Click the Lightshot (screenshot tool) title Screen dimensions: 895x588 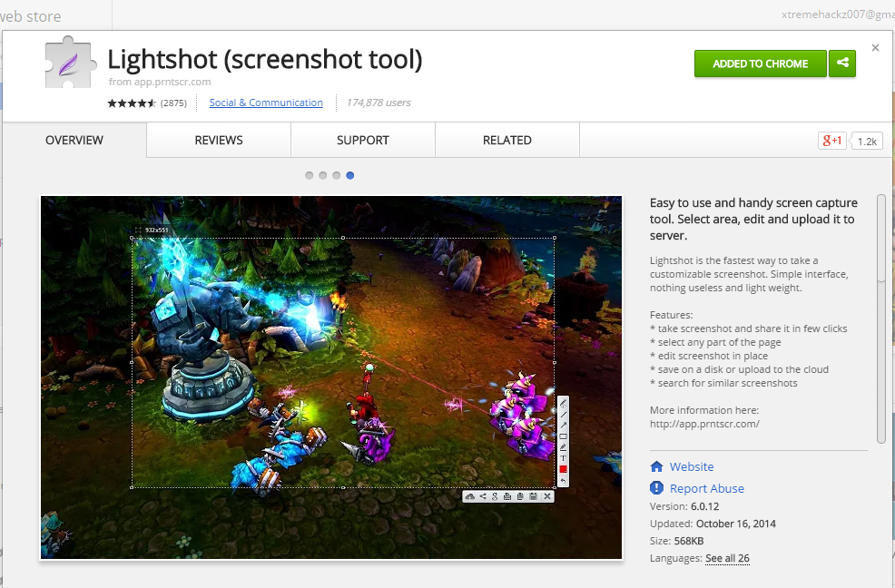pyautogui.click(x=265, y=59)
